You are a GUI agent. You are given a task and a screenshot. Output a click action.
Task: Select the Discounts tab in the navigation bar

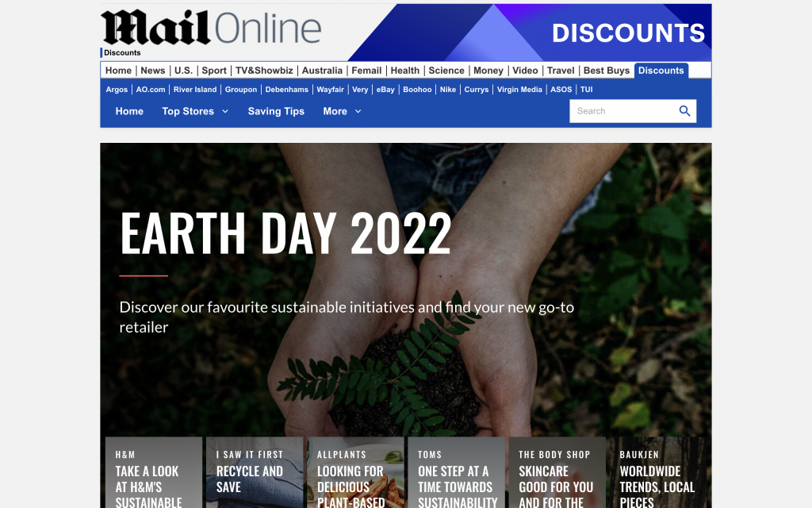point(661,71)
